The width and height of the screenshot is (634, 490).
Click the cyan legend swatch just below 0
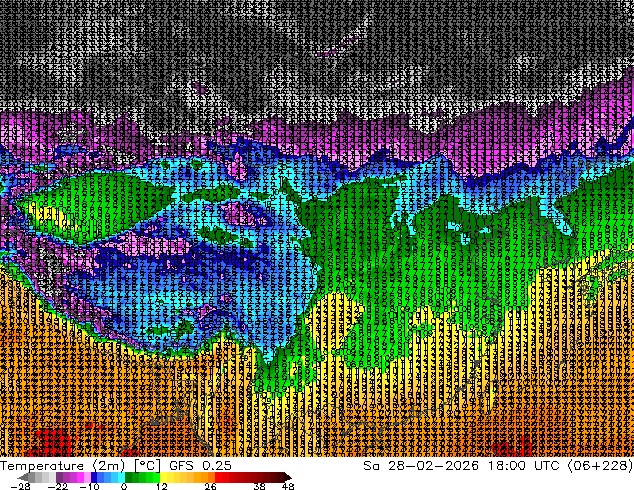pos(121,477)
